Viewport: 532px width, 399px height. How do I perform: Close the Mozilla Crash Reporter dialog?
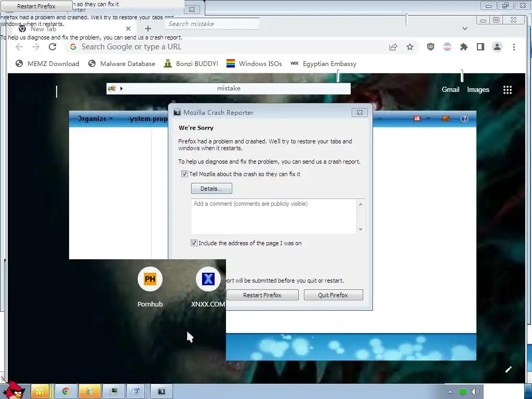[x=360, y=113]
